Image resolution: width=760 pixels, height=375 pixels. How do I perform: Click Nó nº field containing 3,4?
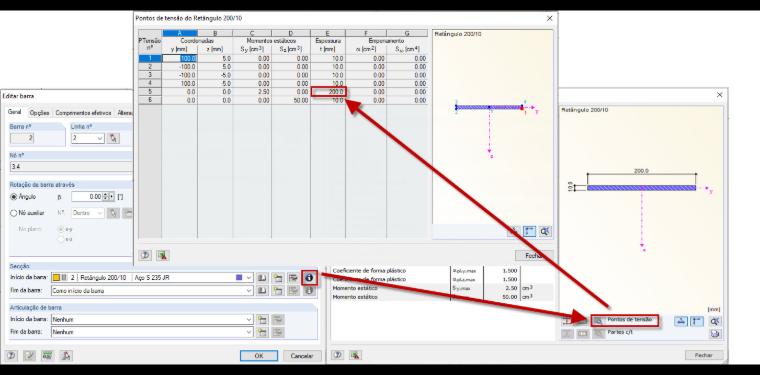[x=71, y=167]
